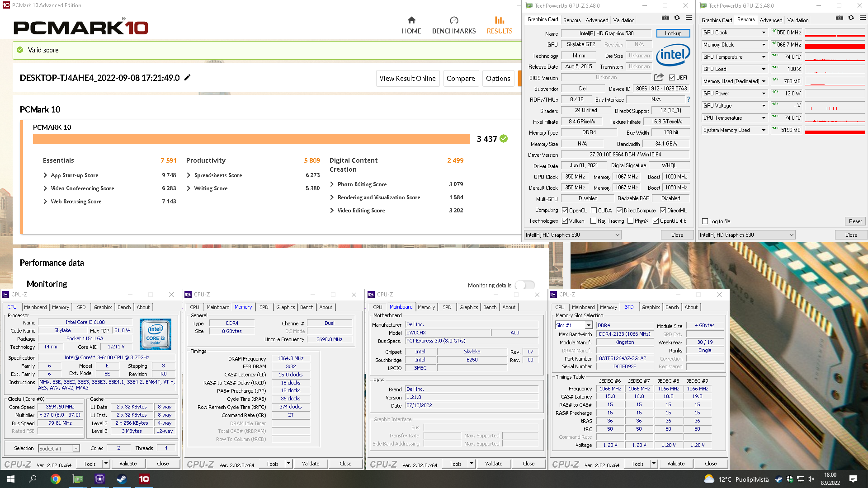Open hamburger menu in left GPU-Z
Screen dimensions: 868x488
coord(689,18)
